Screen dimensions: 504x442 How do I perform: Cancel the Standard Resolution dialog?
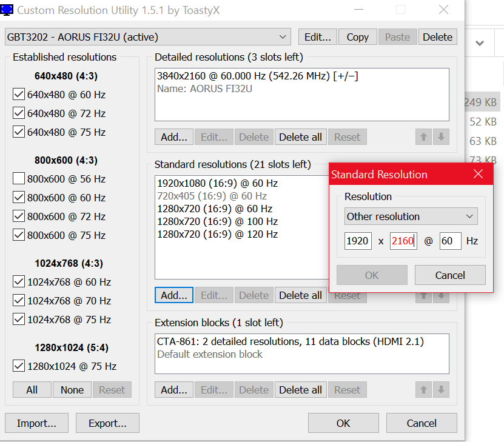[450, 275]
